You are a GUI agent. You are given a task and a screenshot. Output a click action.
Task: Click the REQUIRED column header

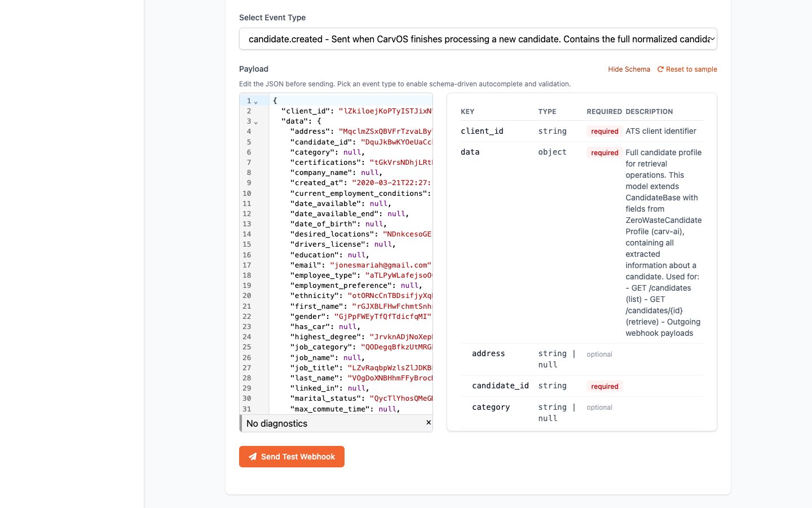604,112
